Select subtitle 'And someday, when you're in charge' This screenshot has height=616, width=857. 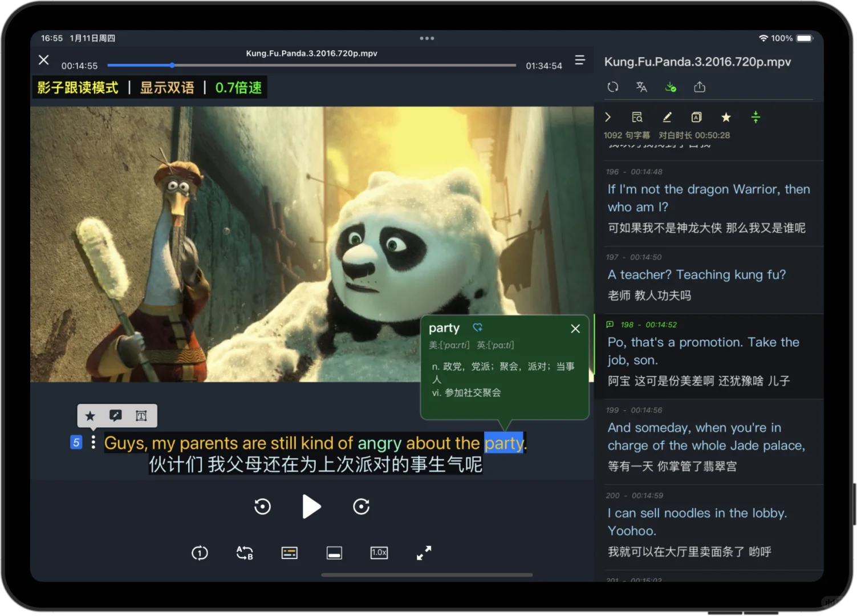[x=709, y=442]
